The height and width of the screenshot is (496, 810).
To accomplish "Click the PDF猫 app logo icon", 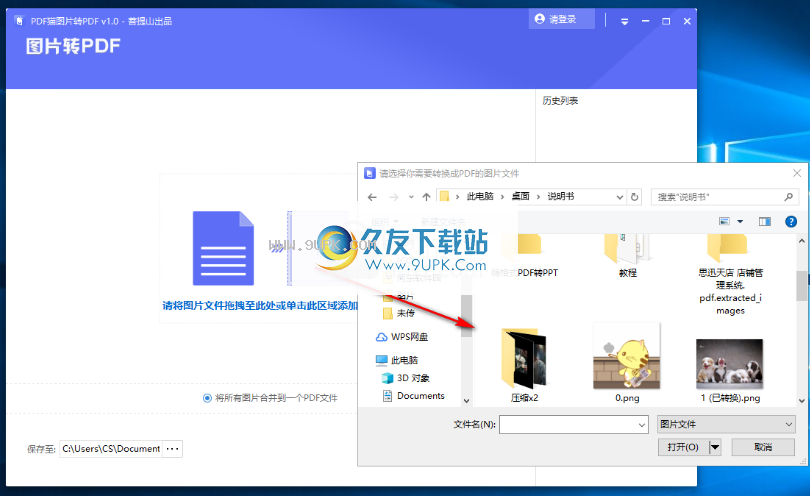I will [19, 21].
